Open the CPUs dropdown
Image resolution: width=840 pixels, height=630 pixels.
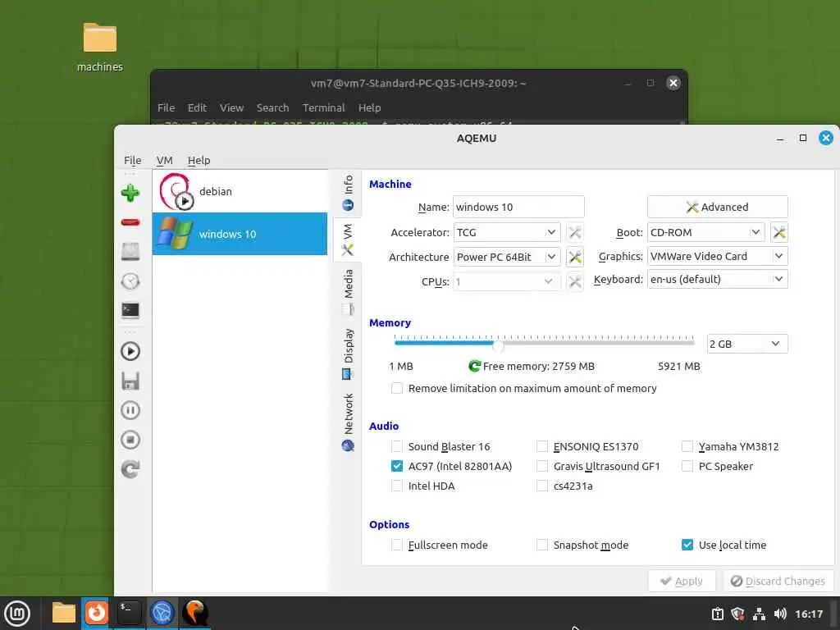pyautogui.click(x=507, y=282)
